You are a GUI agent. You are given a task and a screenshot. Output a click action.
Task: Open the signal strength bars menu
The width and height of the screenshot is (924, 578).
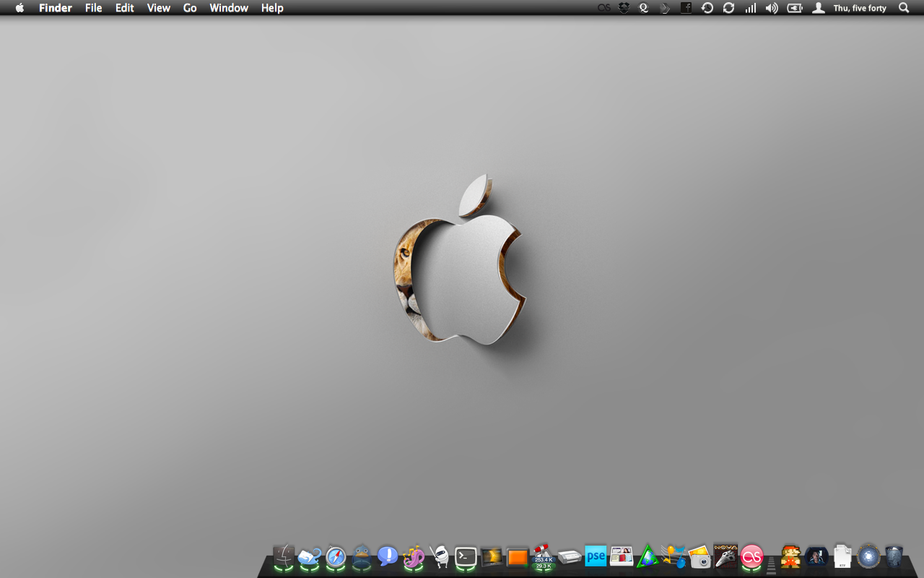(751, 8)
